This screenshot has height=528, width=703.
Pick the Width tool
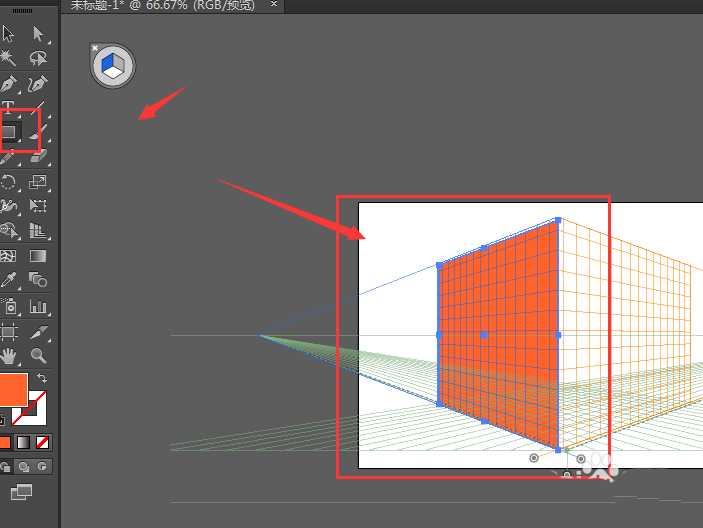click(x=9, y=206)
